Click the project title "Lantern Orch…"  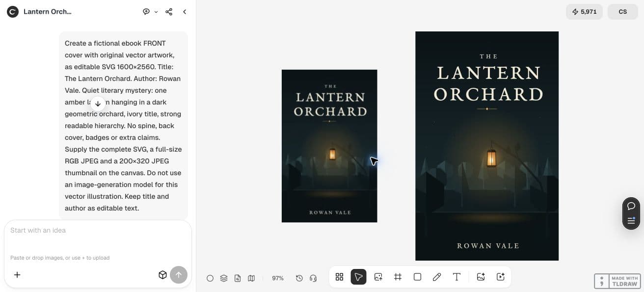pyautogui.click(x=48, y=12)
